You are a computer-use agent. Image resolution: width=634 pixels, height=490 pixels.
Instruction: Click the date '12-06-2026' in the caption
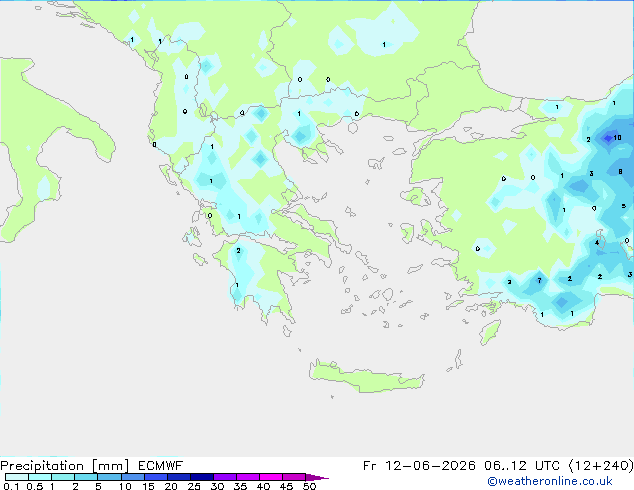(x=430, y=466)
